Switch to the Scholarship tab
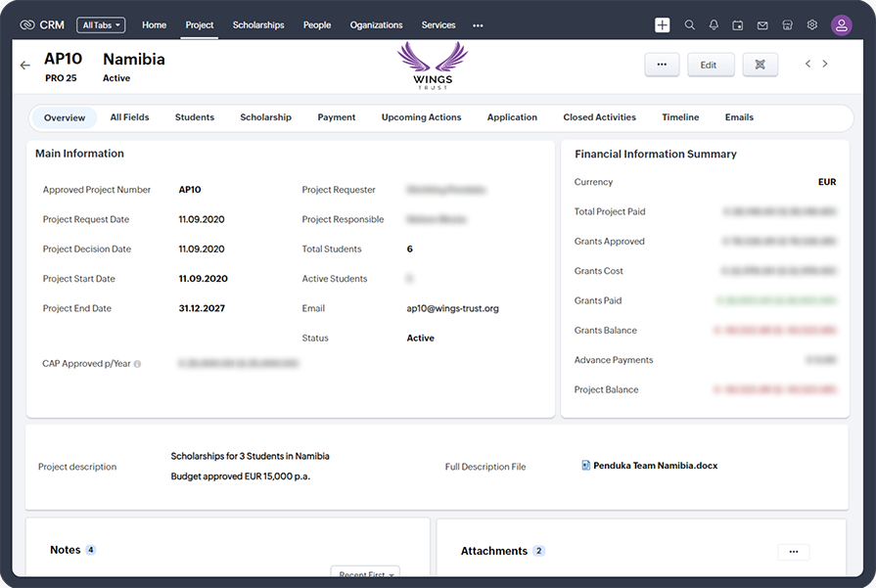 (265, 116)
